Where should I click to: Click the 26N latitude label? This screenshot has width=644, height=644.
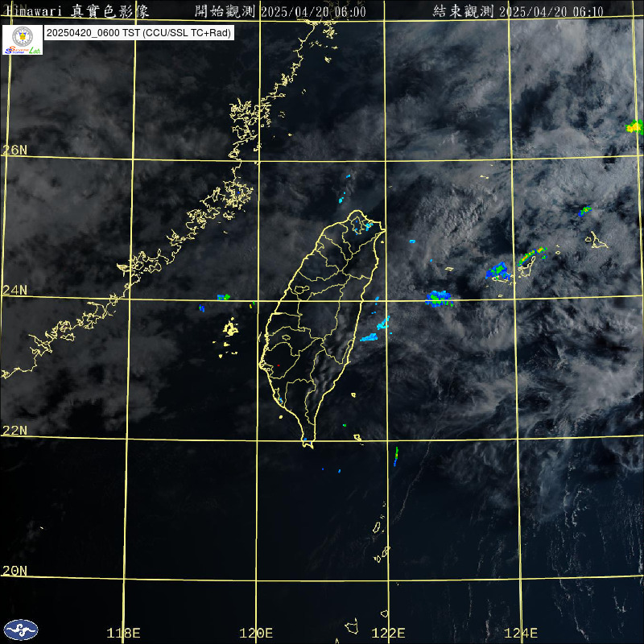[14, 150]
